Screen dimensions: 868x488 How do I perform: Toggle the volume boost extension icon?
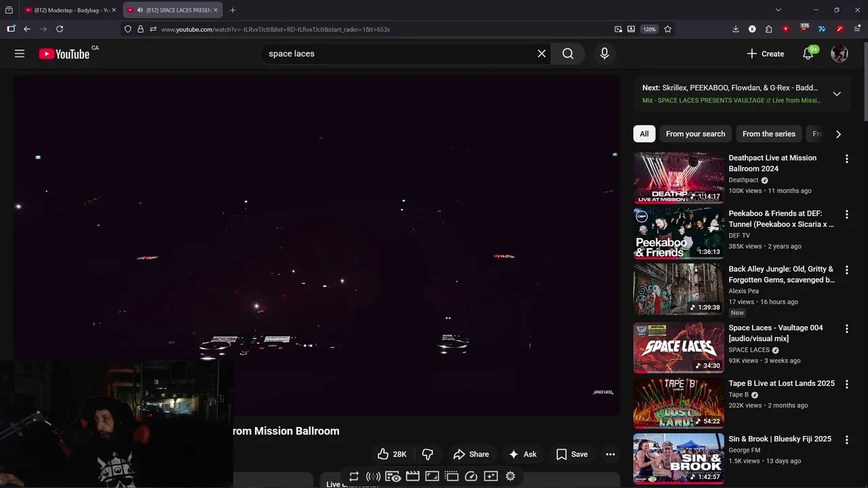[x=373, y=476]
